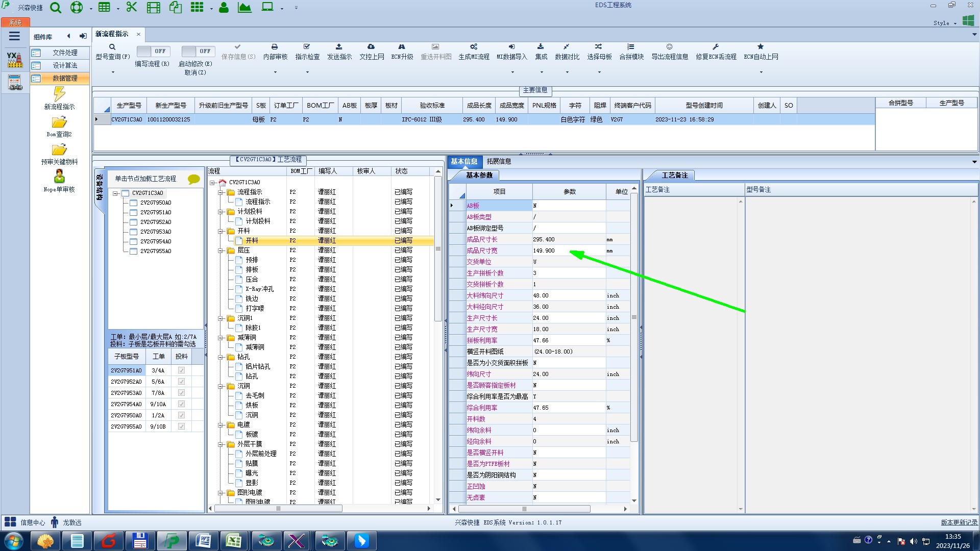Click the 数据对比 toolbar icon
980x551 pixels.
click(567, 47)
